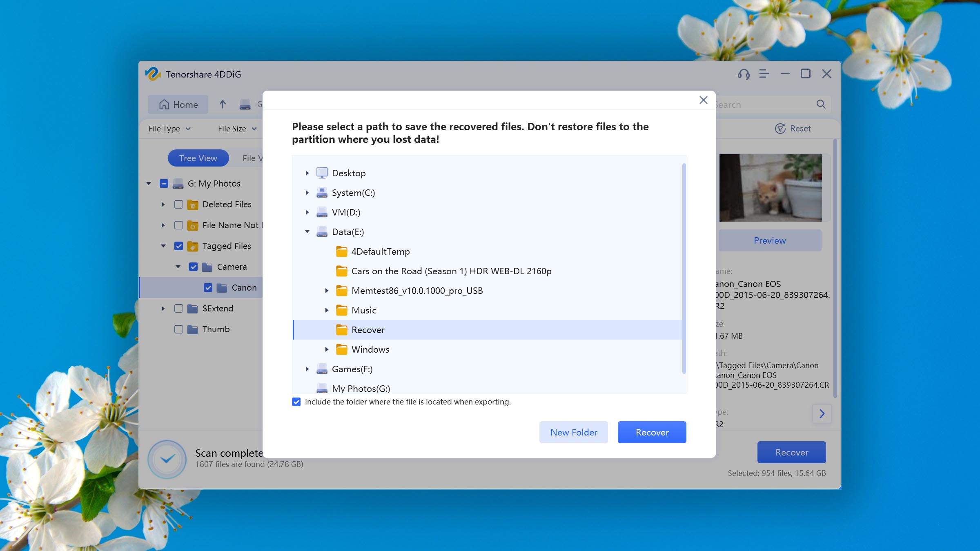Expand the Windows folder node
Image resolution: width=980 pixels, height=551 pixels.
327,349
